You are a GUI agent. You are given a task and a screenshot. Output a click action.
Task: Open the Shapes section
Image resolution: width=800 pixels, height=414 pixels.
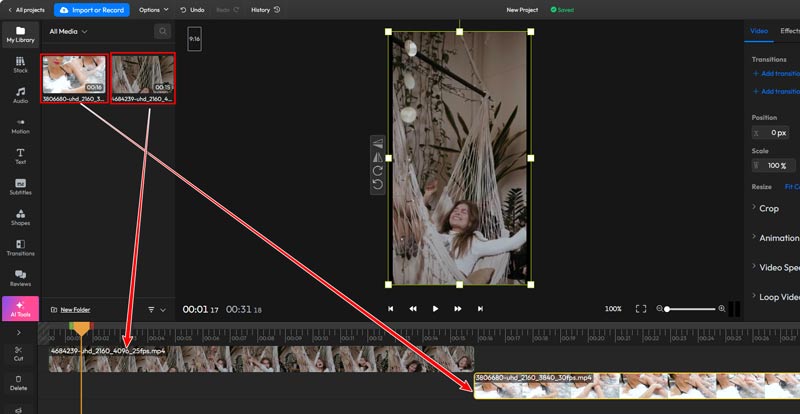coord(20,217)
